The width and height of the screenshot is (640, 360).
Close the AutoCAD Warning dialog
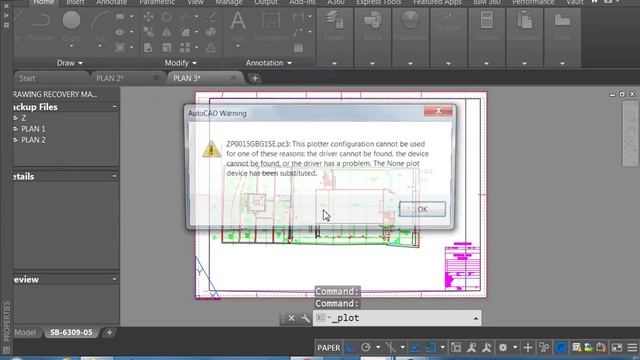click(438, 110)
